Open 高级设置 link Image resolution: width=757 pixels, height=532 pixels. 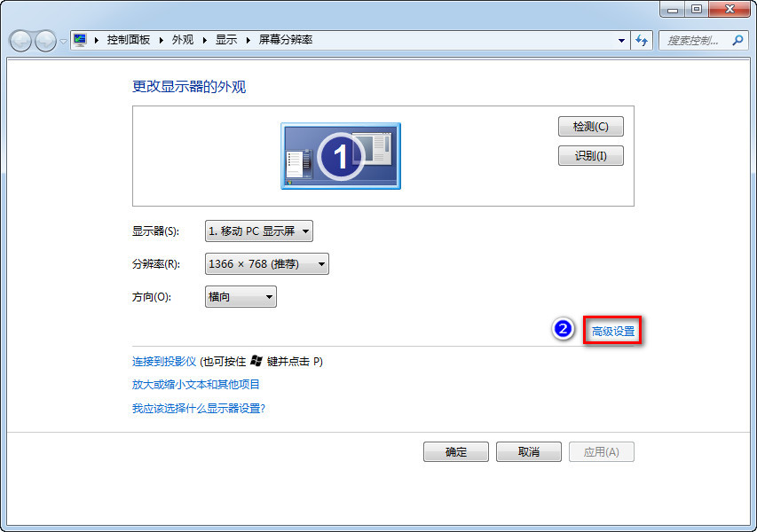click(x=612, y=332)
